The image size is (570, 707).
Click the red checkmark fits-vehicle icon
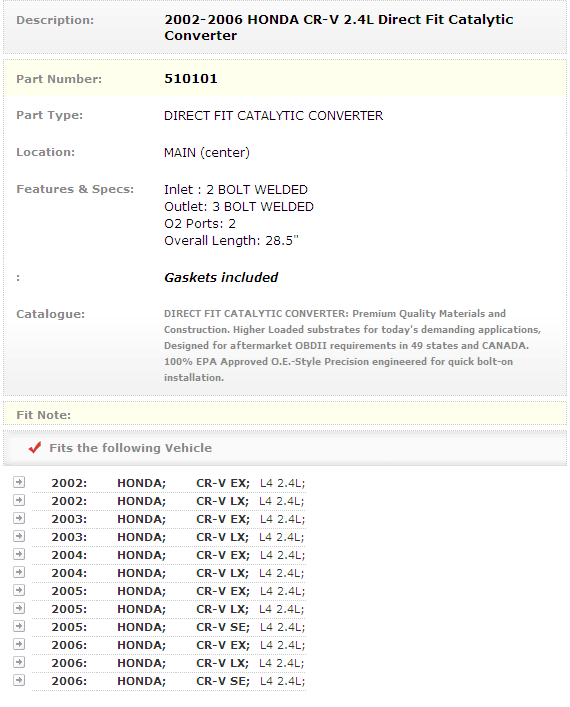[35, 447]
